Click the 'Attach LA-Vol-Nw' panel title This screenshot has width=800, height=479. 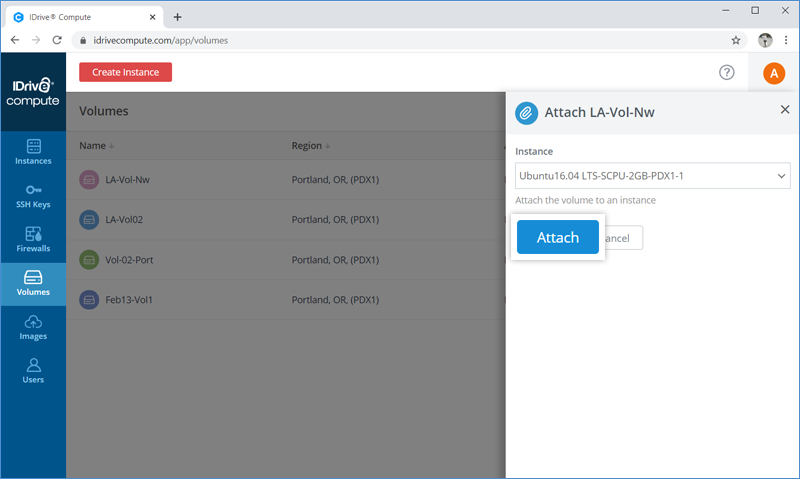[599, 112]
